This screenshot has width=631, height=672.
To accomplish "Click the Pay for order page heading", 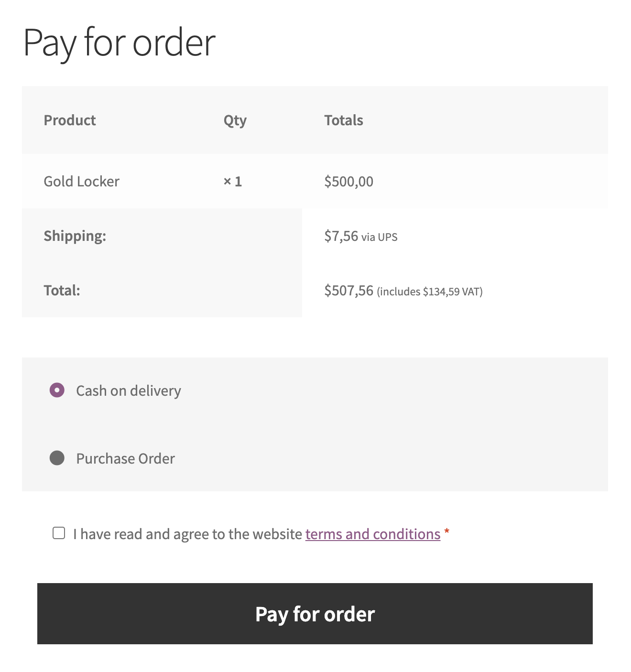I will (119, 43).
